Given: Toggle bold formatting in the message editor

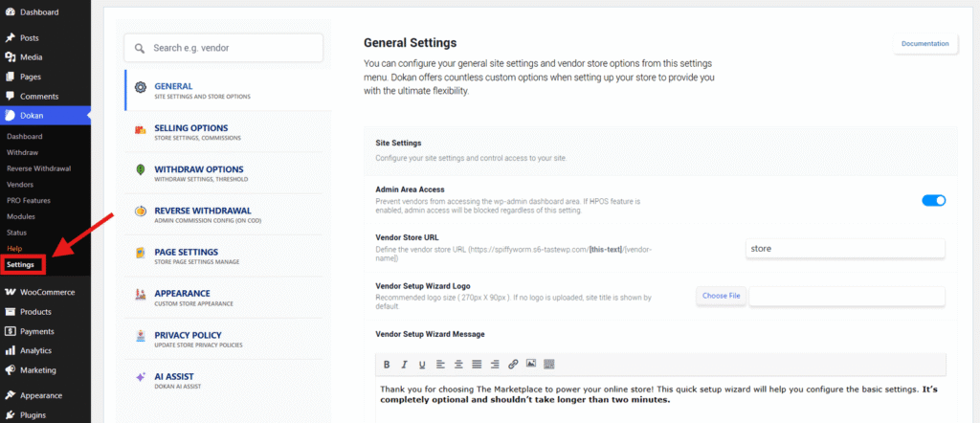Looking at the screenshot, I should 387,364.
